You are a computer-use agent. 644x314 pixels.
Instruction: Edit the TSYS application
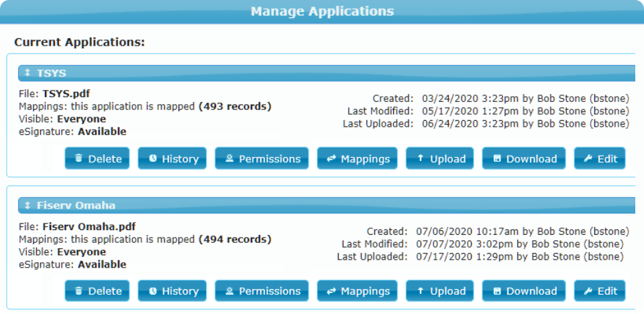[600, 158]
